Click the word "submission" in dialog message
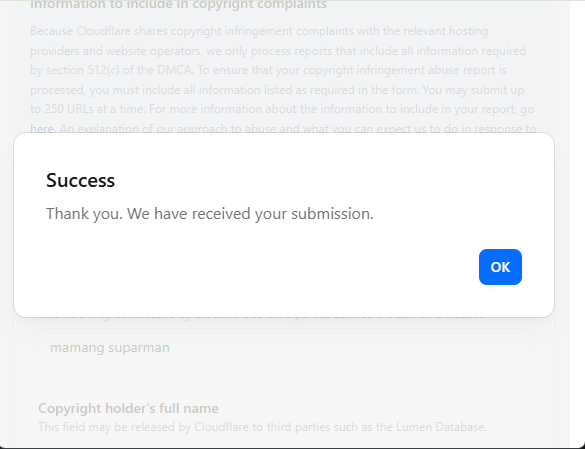The height and width of the screenshot is (449, 585). [330, 214]
